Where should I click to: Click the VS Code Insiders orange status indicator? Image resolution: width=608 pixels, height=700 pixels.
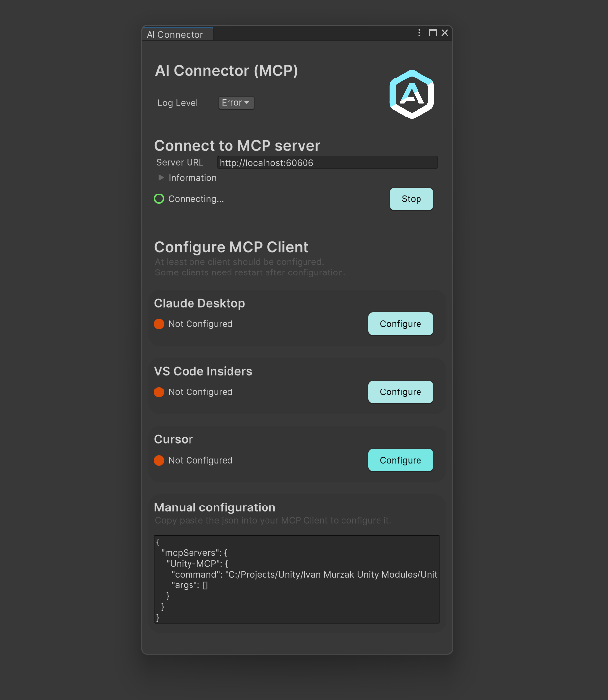point(159,392)
